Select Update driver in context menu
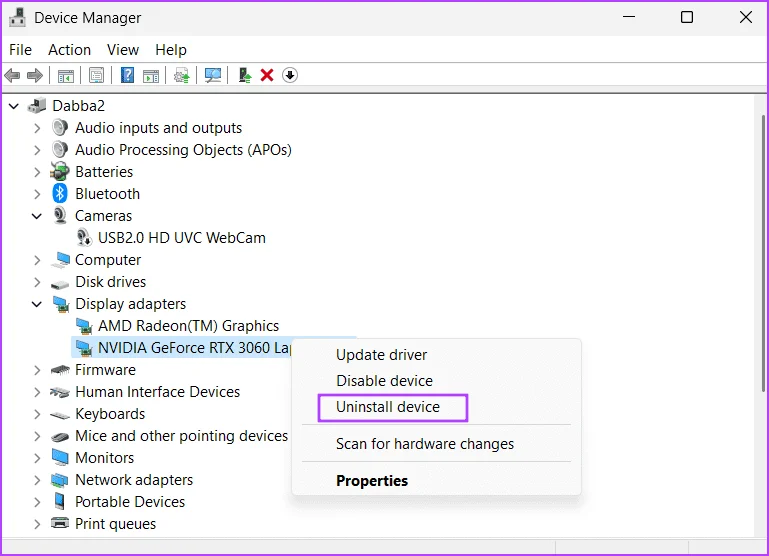Viewport: 769px width, 556px height. click(382, 355)
